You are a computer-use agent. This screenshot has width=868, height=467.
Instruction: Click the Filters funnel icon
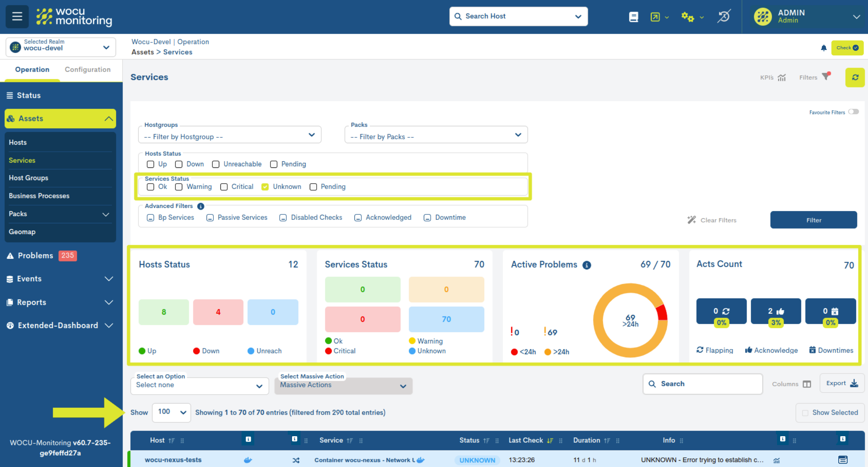(826, 76)
